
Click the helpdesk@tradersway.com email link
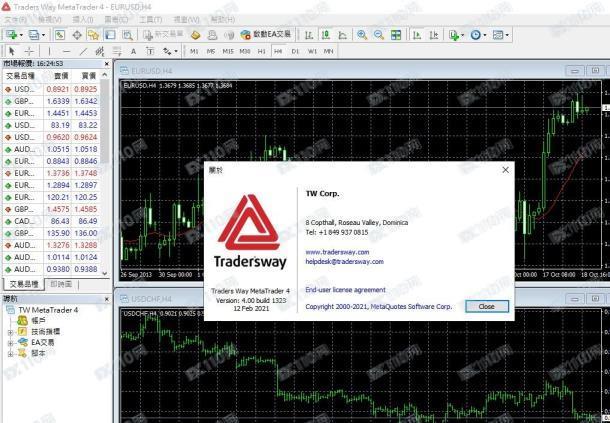(345, 262)
